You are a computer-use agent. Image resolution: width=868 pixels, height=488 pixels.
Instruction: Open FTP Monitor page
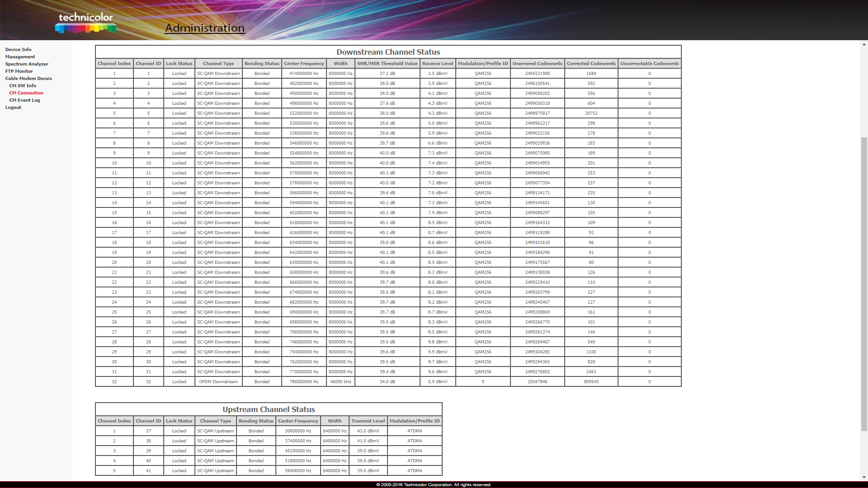tap(19, 71)
